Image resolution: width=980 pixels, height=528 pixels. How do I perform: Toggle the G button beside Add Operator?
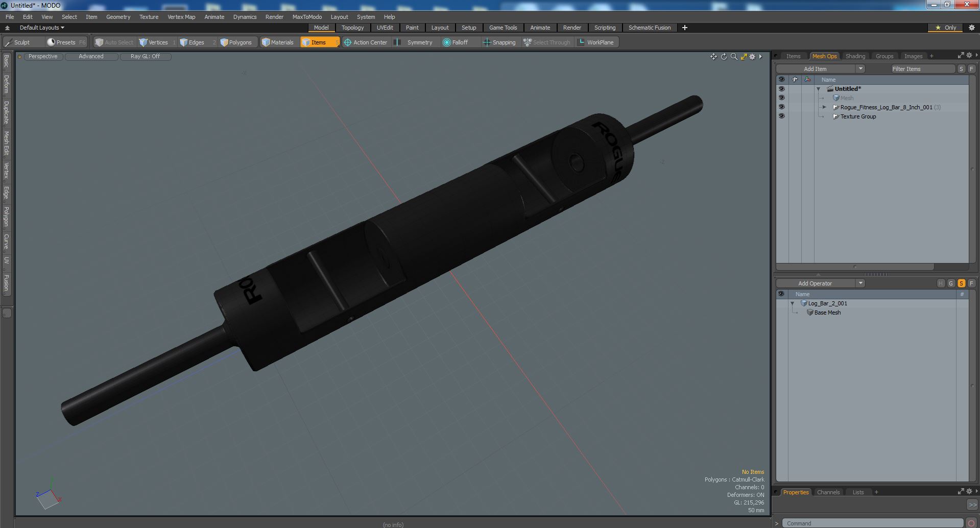(951, 283)
